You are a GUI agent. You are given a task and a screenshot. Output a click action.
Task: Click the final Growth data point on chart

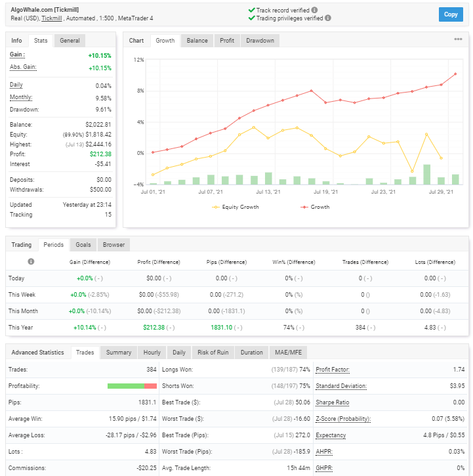pyautogui.click(x=455, y=74)
